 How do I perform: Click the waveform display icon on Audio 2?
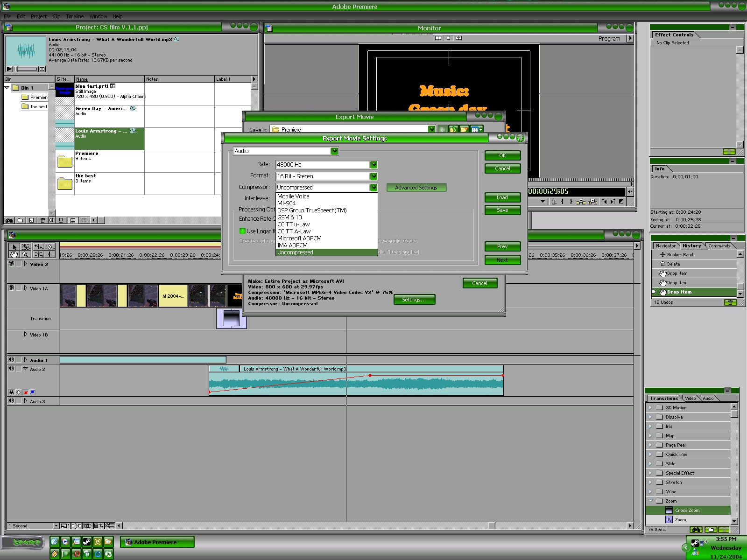[12, 392]
